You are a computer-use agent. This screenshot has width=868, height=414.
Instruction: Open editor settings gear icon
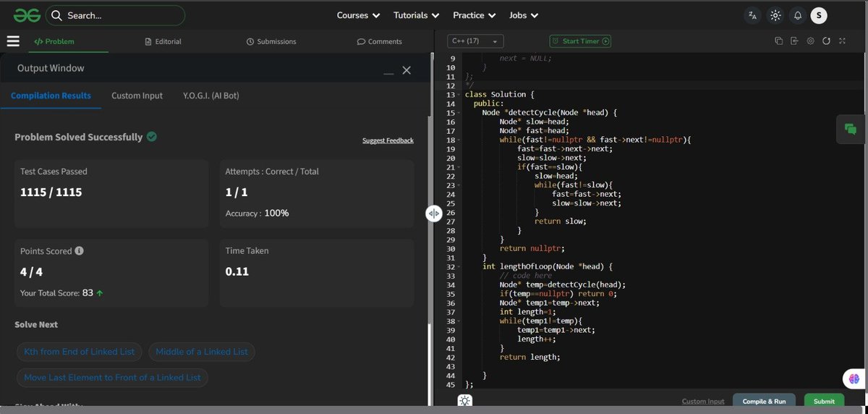[x=810, y=41]
